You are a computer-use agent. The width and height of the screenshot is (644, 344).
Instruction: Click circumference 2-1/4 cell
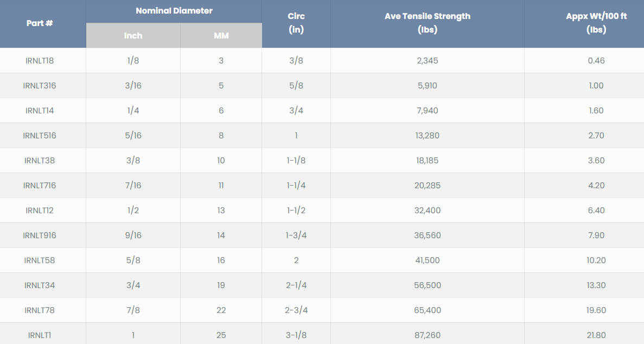point(296,285)
